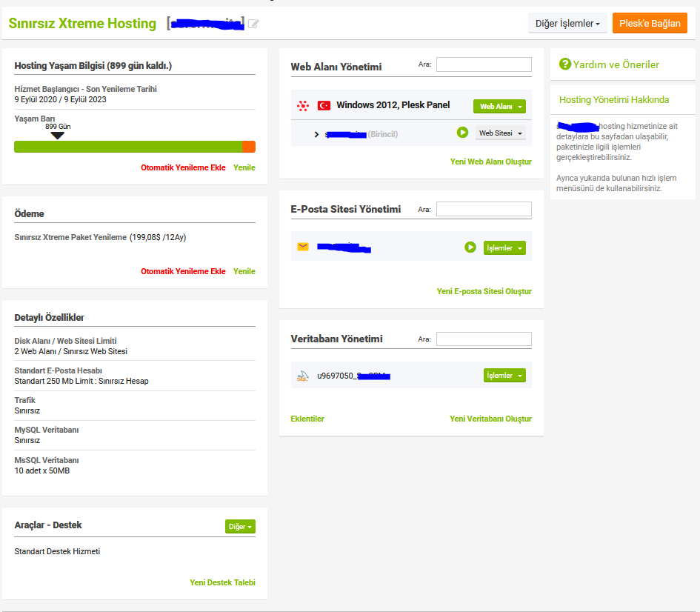Expand the primary (Birincil) website row chevron

tap(316, 134)
